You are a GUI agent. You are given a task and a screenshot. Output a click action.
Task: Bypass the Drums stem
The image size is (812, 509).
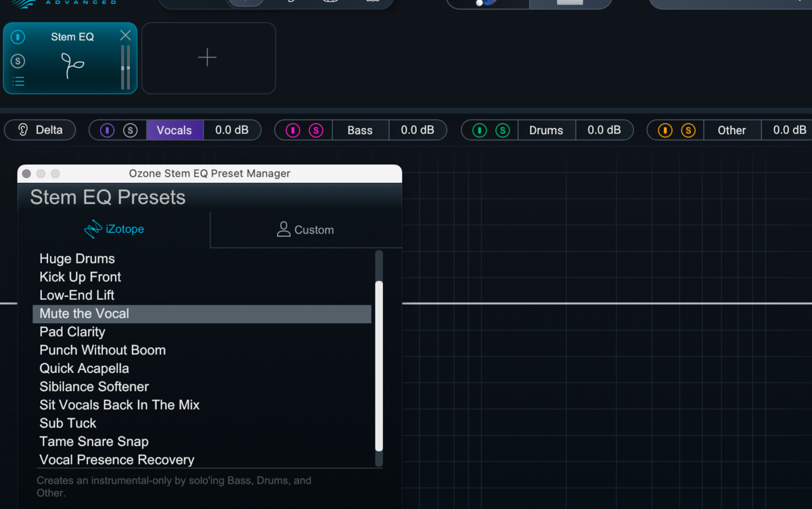tap(480, 130)
